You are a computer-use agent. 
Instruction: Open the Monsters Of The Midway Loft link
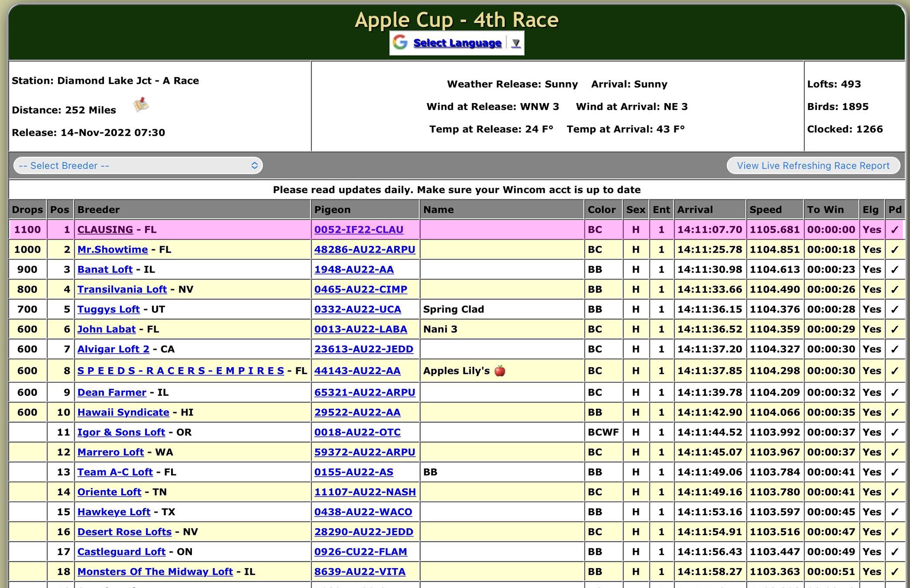point(155,572)
